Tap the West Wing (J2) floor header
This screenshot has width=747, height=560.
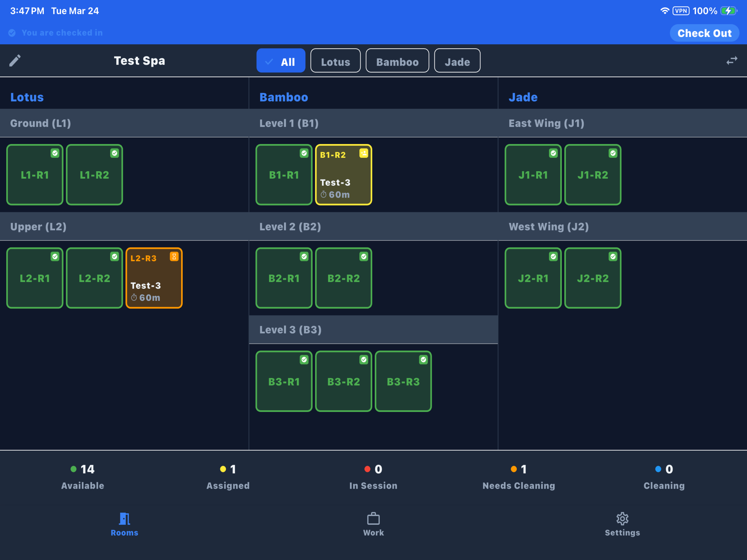coord(622,226)
